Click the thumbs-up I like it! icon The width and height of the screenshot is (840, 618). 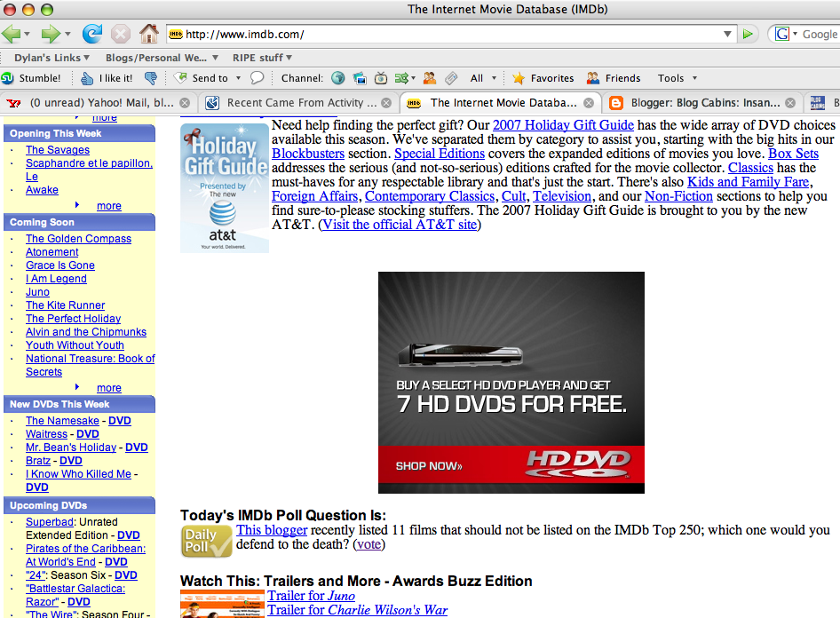87,78
